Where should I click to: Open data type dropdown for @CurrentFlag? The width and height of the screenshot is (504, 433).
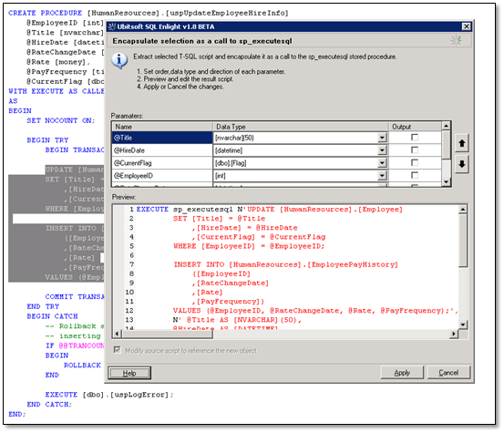[x=382, y=163]
